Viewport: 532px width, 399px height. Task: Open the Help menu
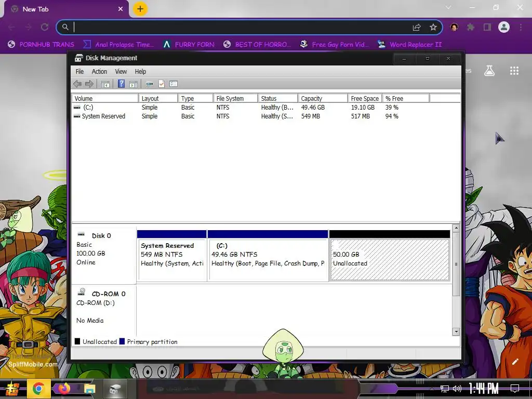tap(140, 72)
